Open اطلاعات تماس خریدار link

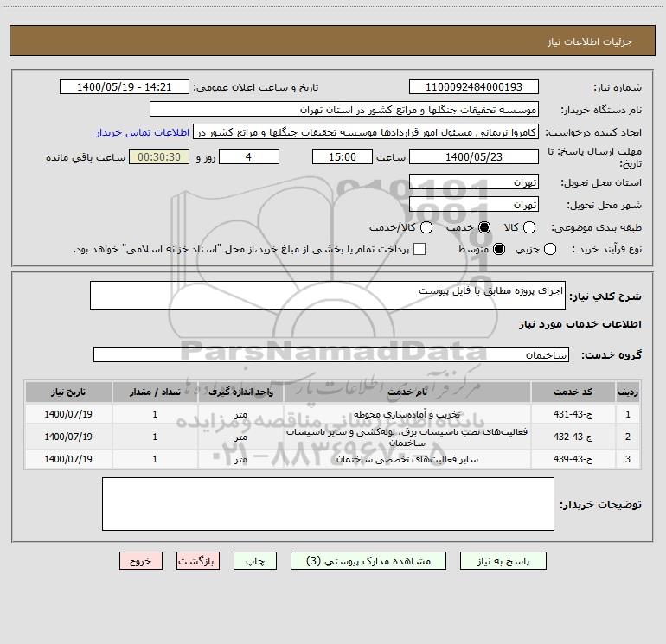[143, 132]
